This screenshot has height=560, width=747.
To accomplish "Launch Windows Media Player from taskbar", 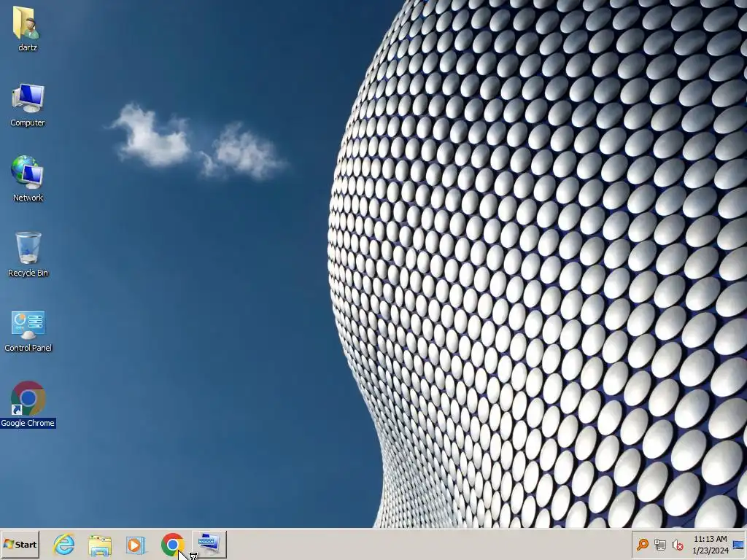I will (136, 545).
